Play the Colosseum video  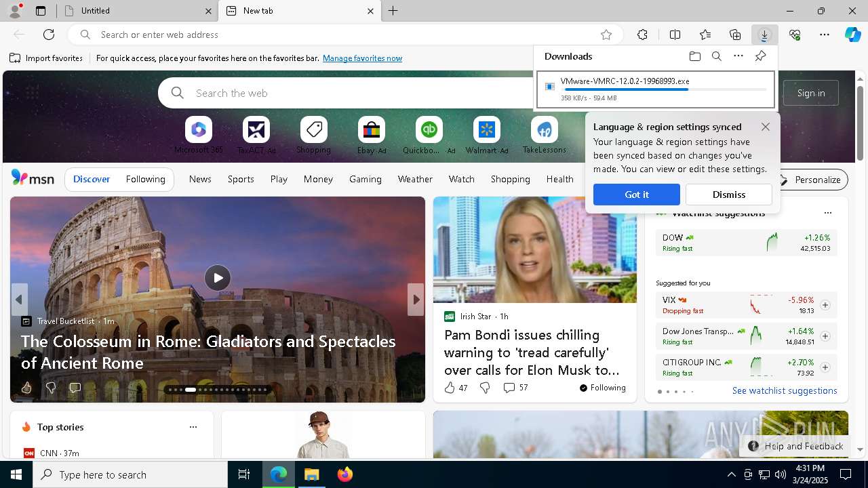point(218,278)
